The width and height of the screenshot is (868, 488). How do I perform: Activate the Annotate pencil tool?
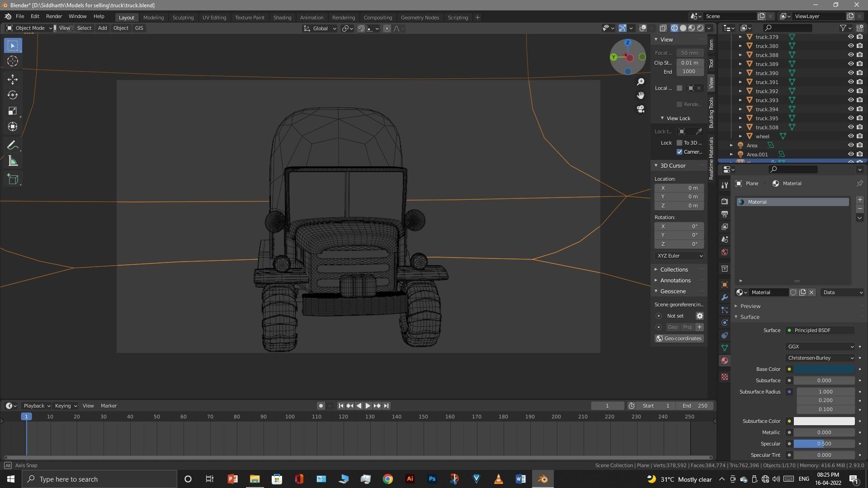[x=13, y=145]
